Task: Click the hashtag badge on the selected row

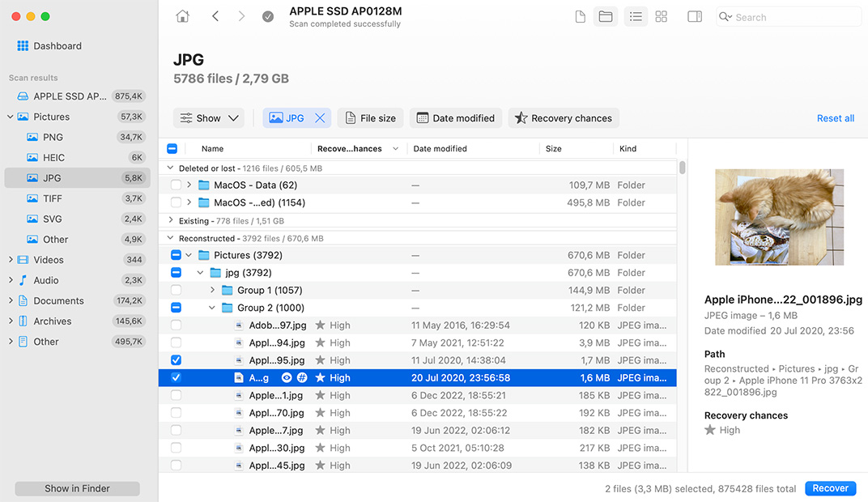Action: pyautogui.click(x=303, y=377)
